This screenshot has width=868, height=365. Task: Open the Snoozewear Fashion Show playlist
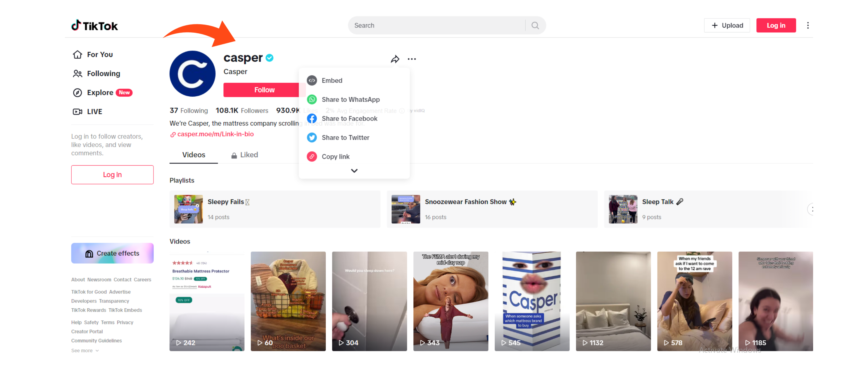pyautogui.click(x=492, y=209)
